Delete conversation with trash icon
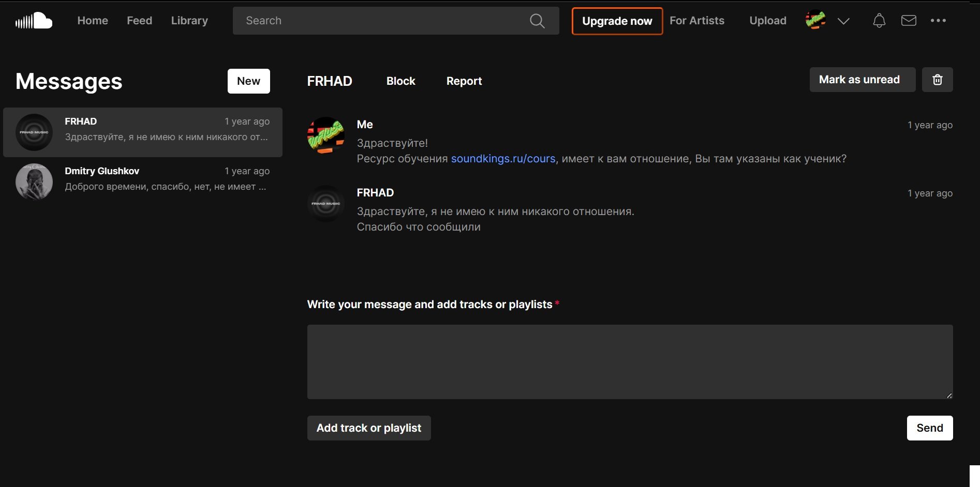The width and height of the screenshot is (980, 487). tap(937, 80)
